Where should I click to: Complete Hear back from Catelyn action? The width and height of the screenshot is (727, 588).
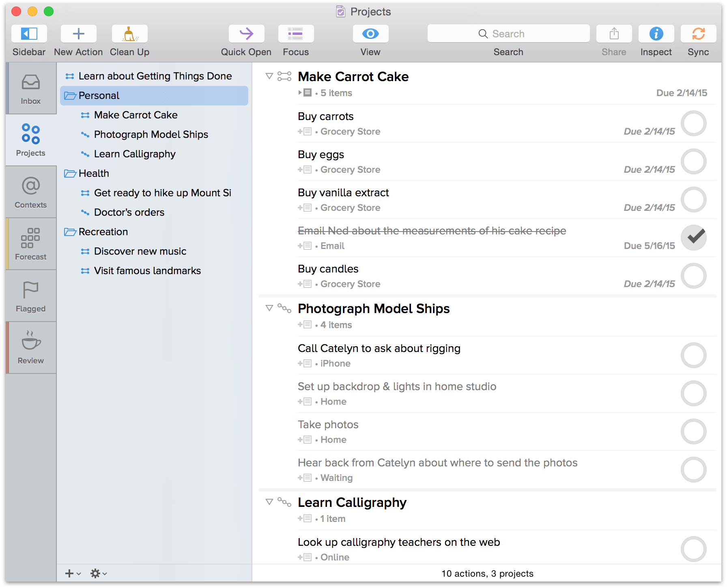[x=694, y=470]
